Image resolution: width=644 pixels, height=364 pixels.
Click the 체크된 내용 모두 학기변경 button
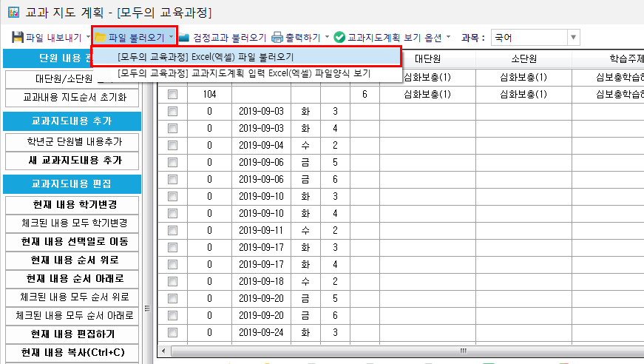click(x=72, y=223)
